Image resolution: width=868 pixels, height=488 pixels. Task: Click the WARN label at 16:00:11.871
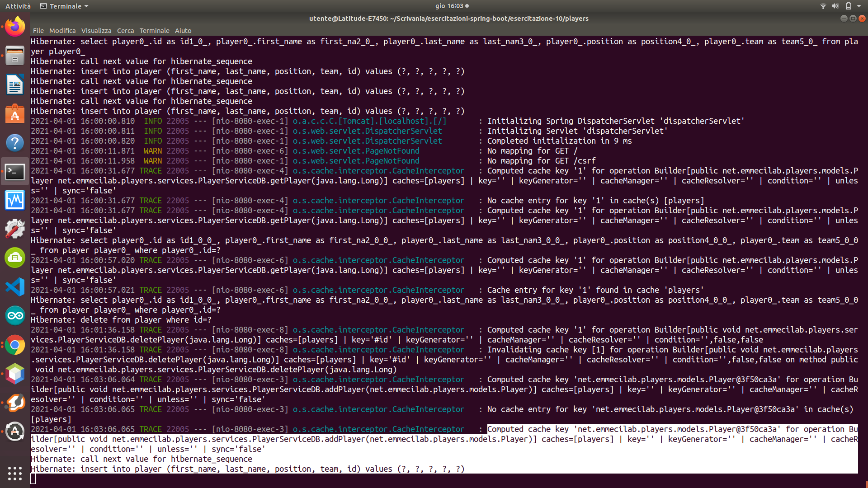153,151
